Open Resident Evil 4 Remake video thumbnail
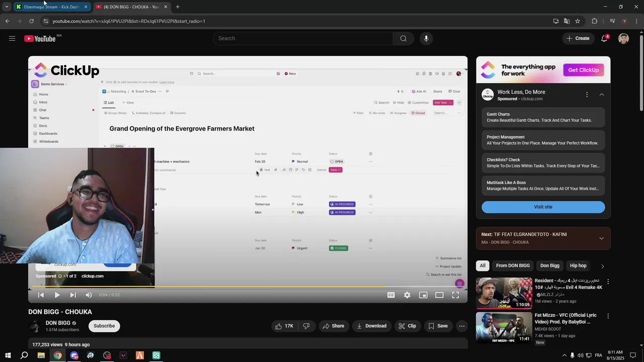Image resolution: width=644 pixels, height=362 pixels. pyautogui.click(x=504, y=293)
